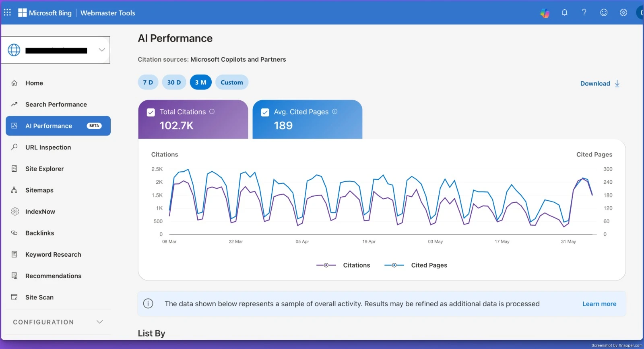Select the Custom date range option
Viewport: 644px width, 349px height.
tap(232, 82)
